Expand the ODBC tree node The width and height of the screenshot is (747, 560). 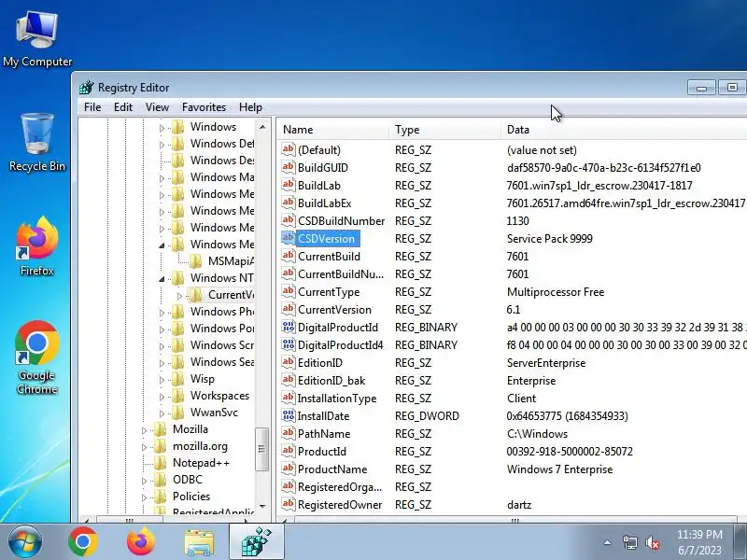point(145,481)
